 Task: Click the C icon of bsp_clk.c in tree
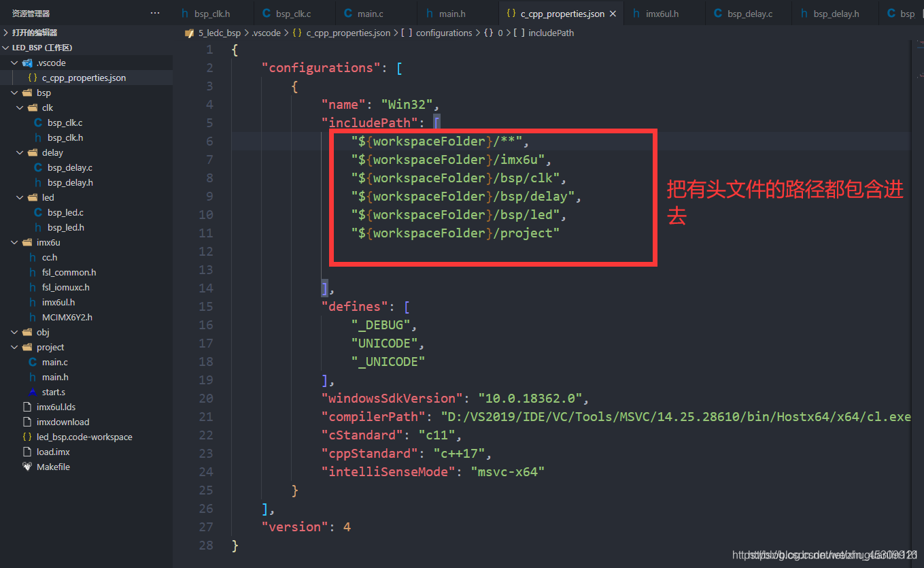[38, 122]
